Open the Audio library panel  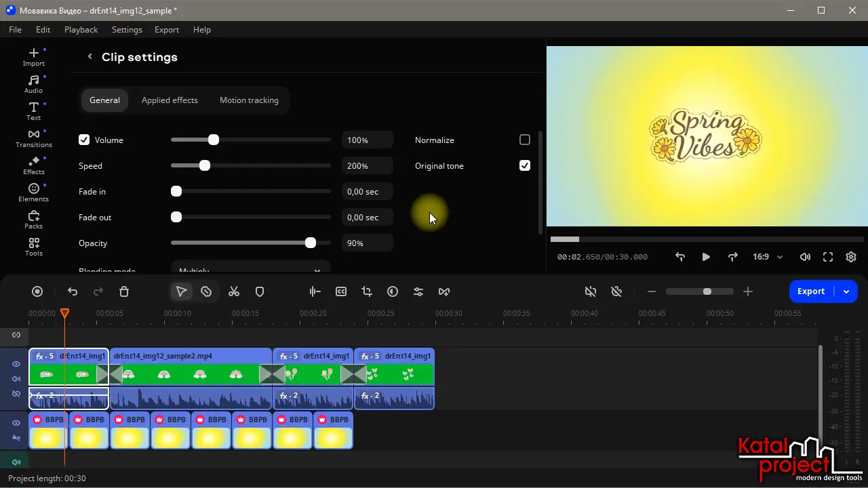pyautogui.click(x=33, y=84)
